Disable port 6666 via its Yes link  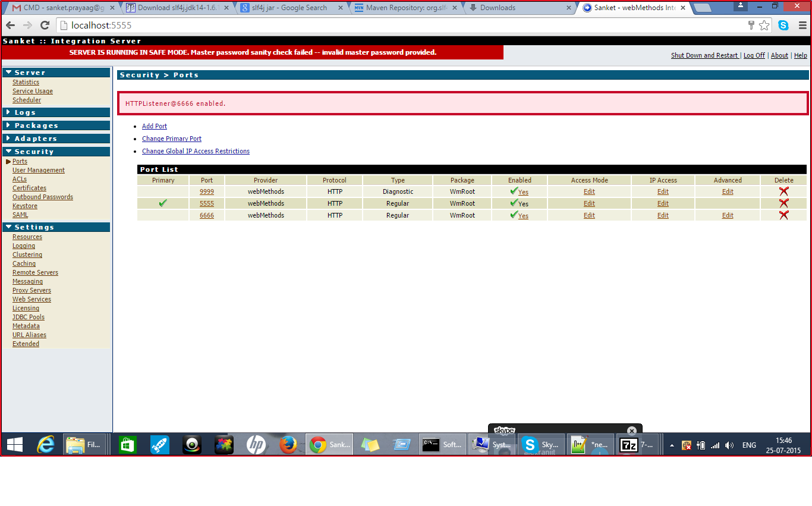(523, 216)
